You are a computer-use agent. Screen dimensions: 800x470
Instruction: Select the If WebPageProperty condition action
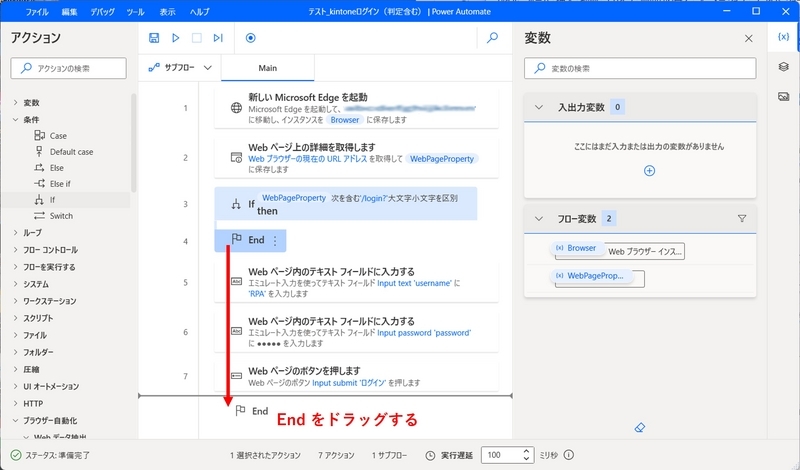(x=345, y=204)
